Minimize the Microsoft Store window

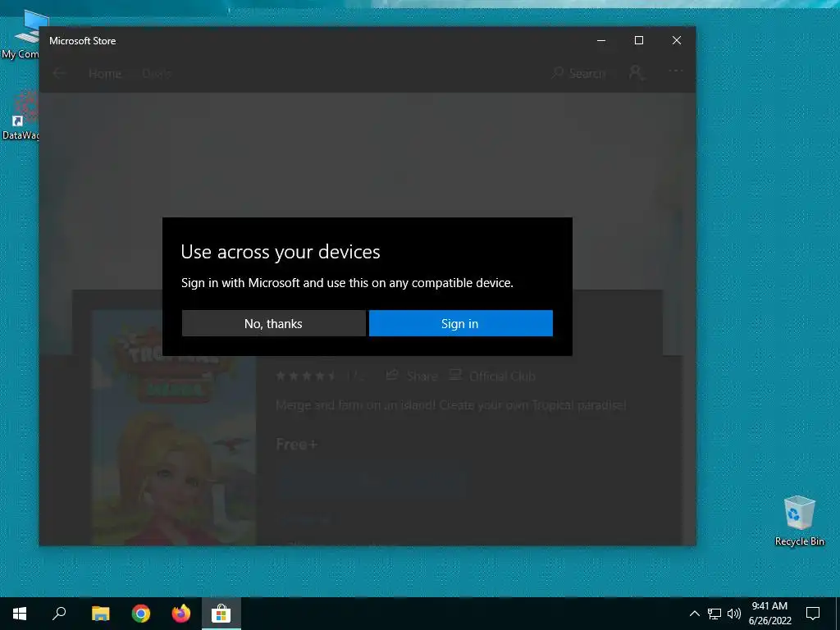pos(601,41)
